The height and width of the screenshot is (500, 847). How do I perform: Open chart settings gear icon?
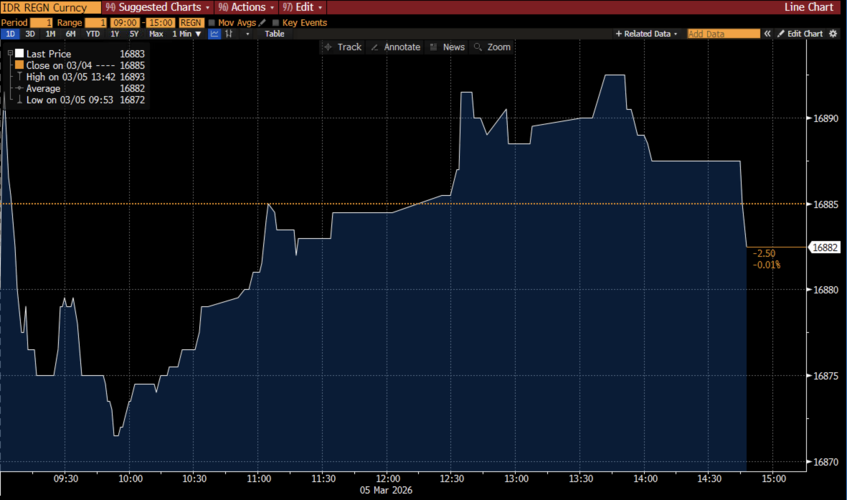coord(832,33)
